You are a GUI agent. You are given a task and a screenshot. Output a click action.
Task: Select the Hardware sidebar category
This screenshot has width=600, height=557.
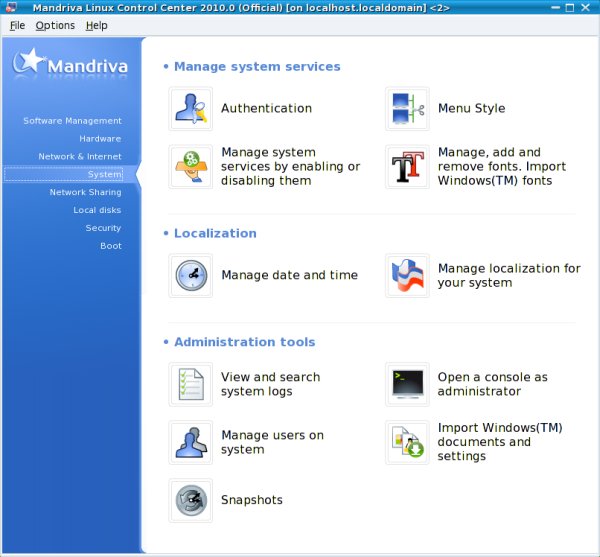click(100, 139)
